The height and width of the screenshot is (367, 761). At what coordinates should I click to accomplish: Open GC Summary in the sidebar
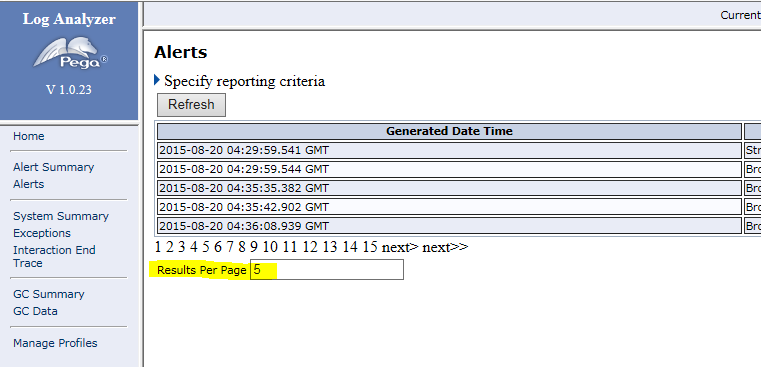tap(49, 295)
